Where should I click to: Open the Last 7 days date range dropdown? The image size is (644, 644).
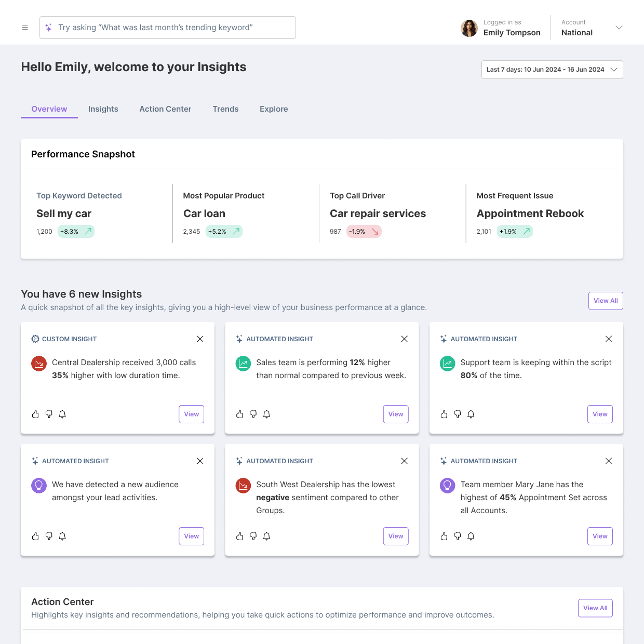coord(552,70)
